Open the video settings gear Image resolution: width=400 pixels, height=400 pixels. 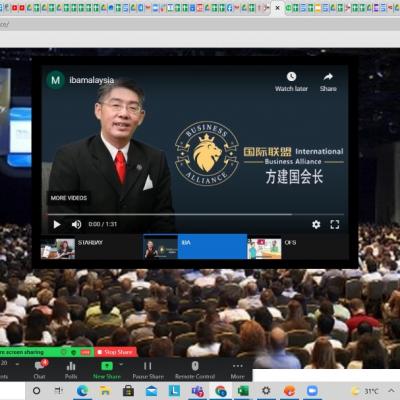click(x=316, y=224)
